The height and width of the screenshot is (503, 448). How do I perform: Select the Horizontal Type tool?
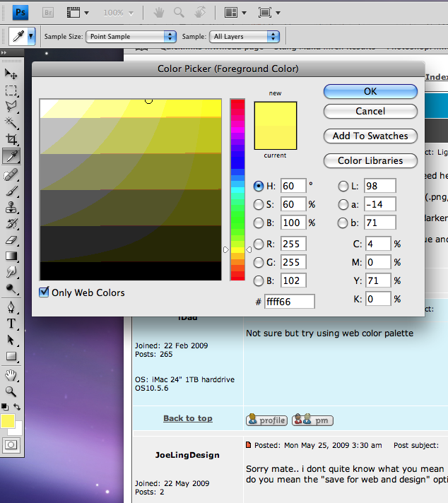tap(11, 324)
